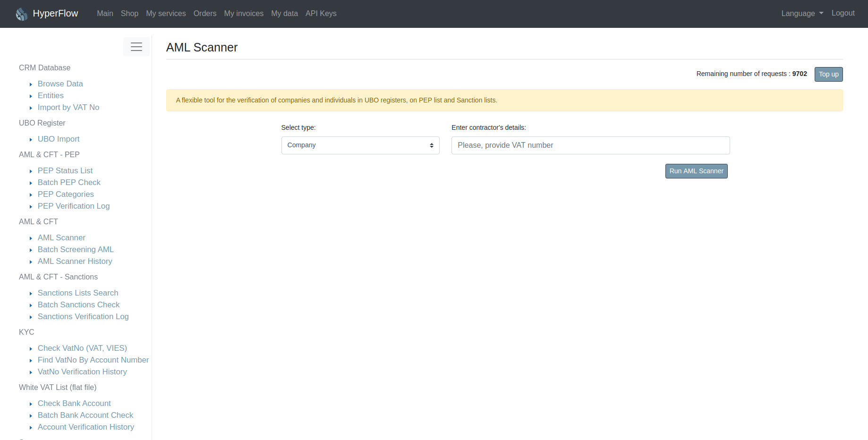Open Import by VAT No link
868x440 pixels.
click(68, 107)
